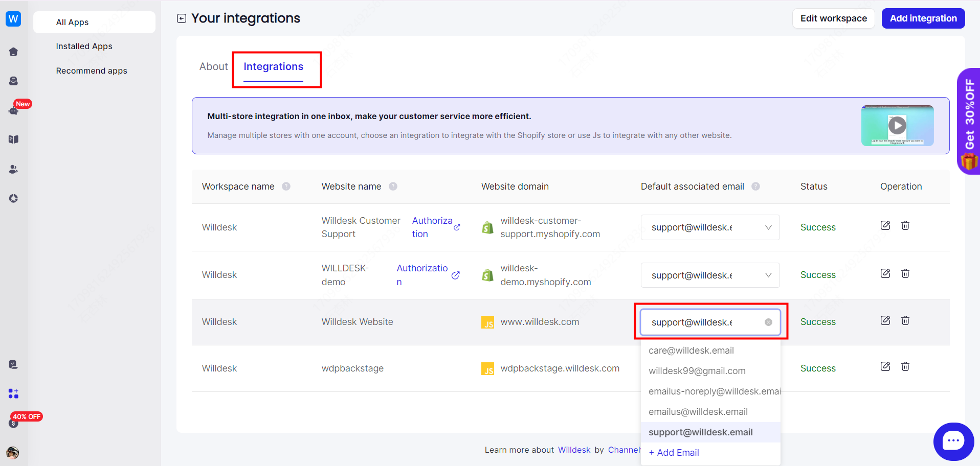Switch to the About tab
The width and height of the screenshot is (980, 466).
point(213,66)
